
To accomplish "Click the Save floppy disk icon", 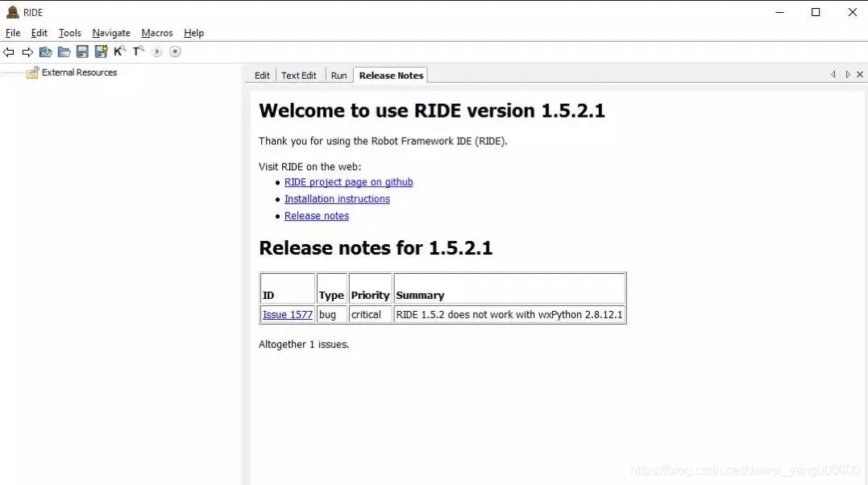I will click(x=82, y=52).
